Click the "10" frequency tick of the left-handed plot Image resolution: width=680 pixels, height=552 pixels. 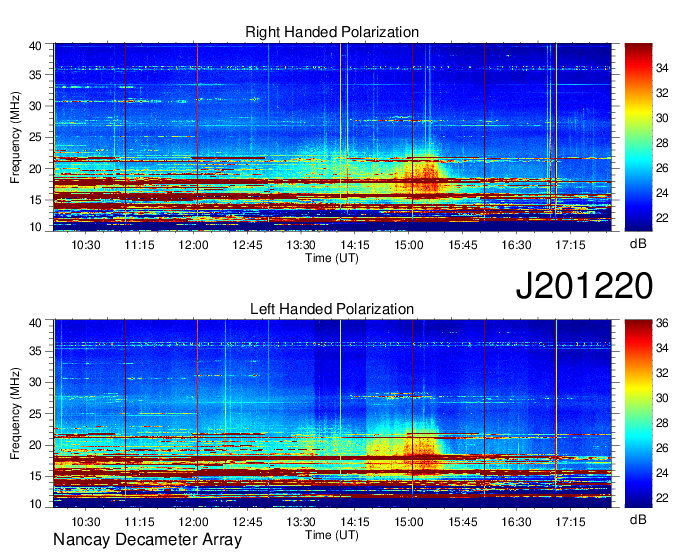35,504
